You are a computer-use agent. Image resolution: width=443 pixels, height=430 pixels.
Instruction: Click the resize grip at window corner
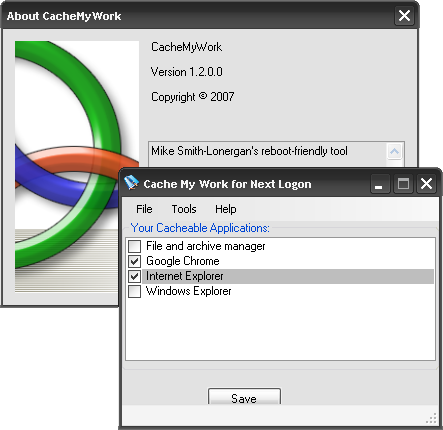431,419
